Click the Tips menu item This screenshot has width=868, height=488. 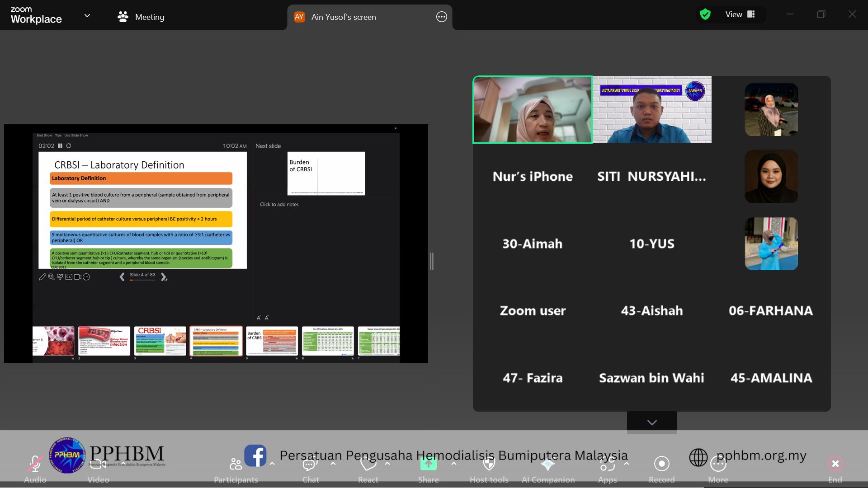click(x=58, y=135)
